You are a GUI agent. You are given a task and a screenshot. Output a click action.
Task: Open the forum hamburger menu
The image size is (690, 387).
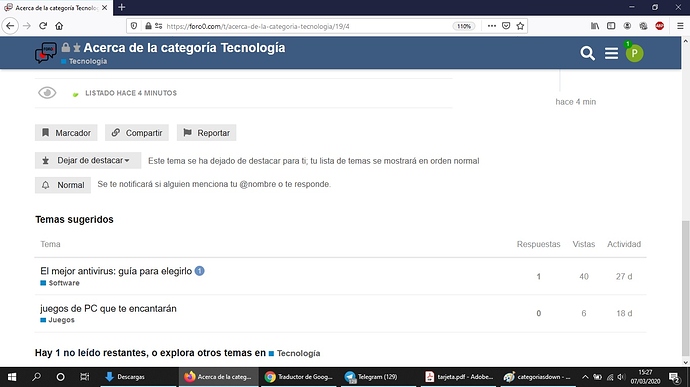tap(611, 53)
